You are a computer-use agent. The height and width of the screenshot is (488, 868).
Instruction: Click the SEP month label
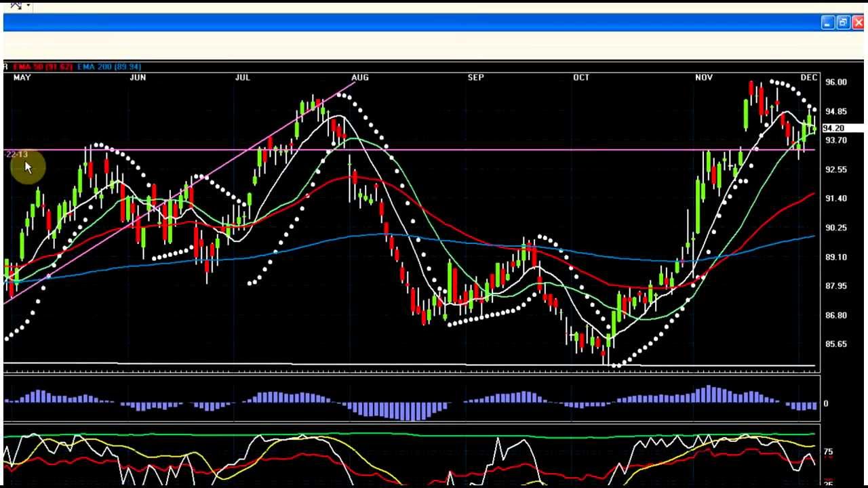(x=475, y=77)
